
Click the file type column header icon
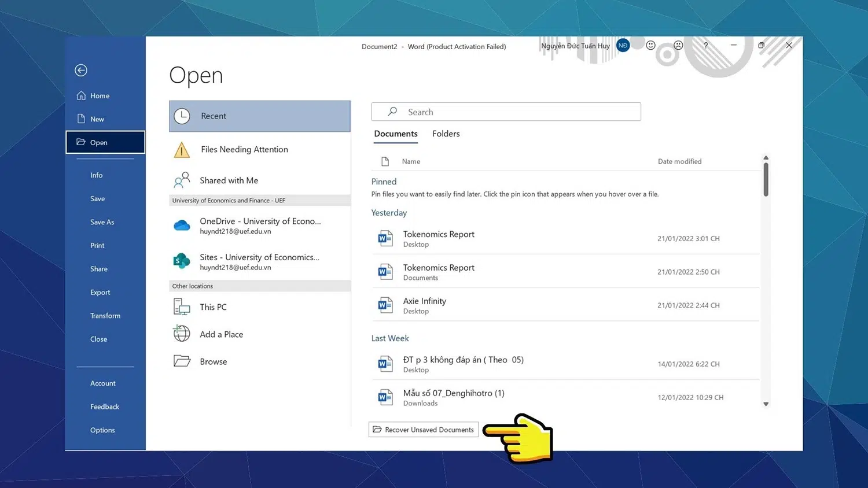click(x=385, y=161)
